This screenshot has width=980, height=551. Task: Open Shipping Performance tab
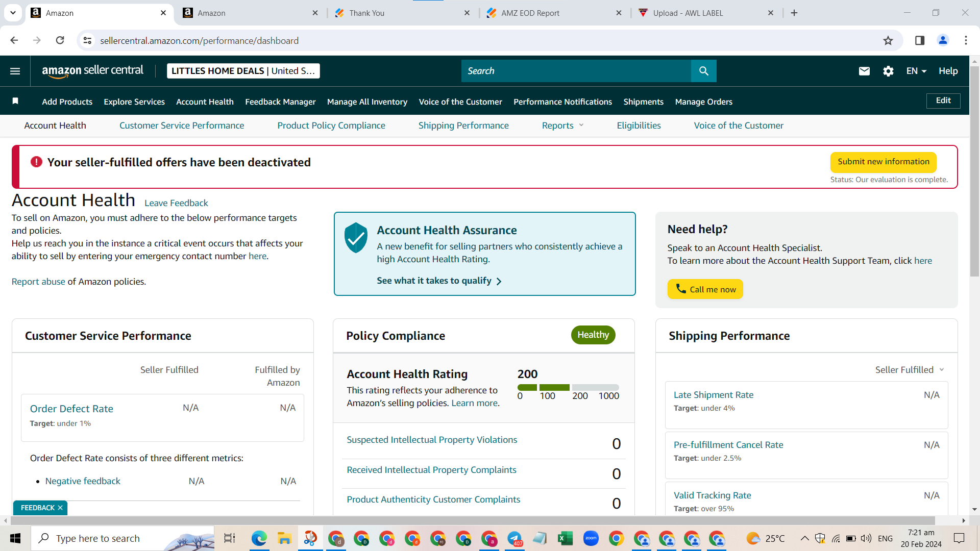coord(463,126)
